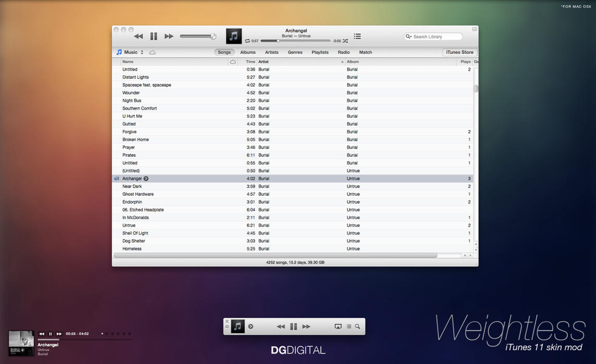Open the Playlists tab

[x=320, y=53]
